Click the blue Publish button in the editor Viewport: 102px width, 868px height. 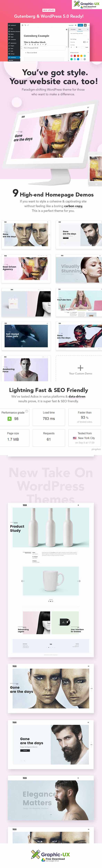(x=80, y=25)
